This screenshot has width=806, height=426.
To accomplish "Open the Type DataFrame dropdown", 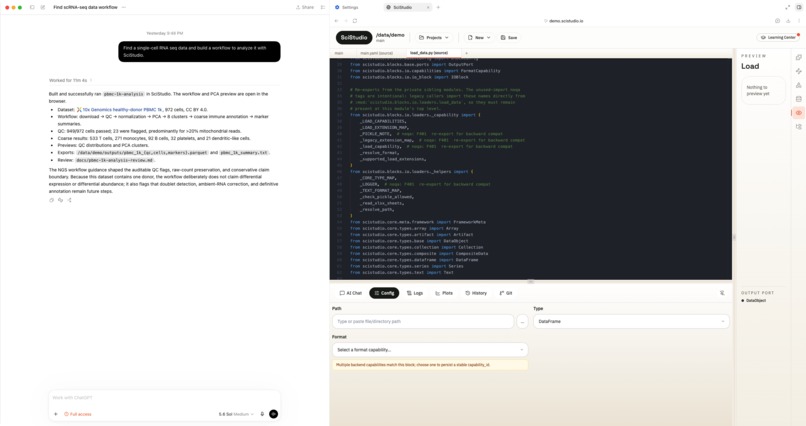I will 631,321.
